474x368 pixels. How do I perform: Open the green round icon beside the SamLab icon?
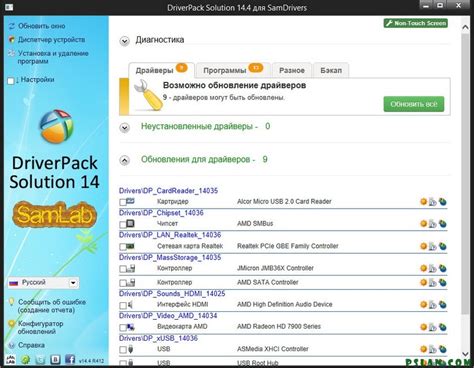pyautogui.click(x=26, y=359)
